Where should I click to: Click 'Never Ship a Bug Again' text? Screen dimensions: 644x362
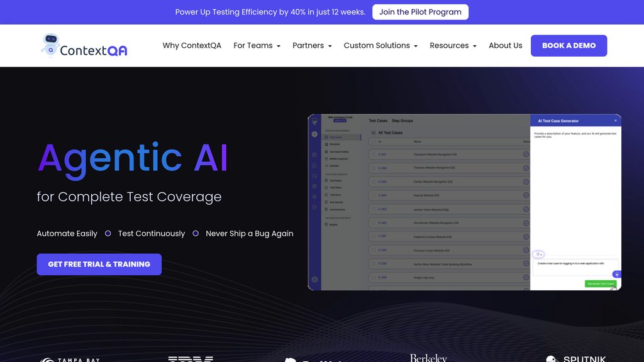[249, 234]
